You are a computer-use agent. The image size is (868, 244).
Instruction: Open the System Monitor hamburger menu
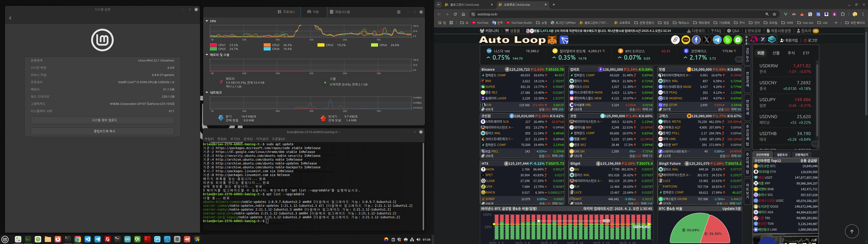pos(399,12)
